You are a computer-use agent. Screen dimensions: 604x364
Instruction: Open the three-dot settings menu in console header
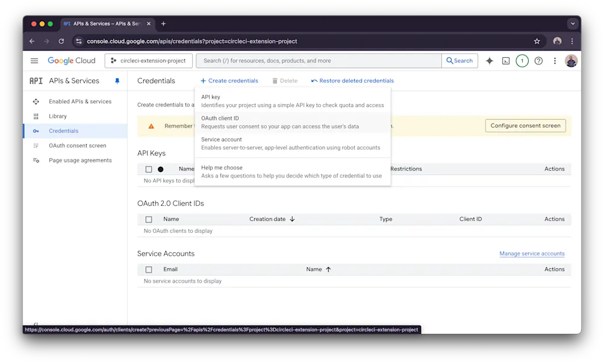[555, 61]
